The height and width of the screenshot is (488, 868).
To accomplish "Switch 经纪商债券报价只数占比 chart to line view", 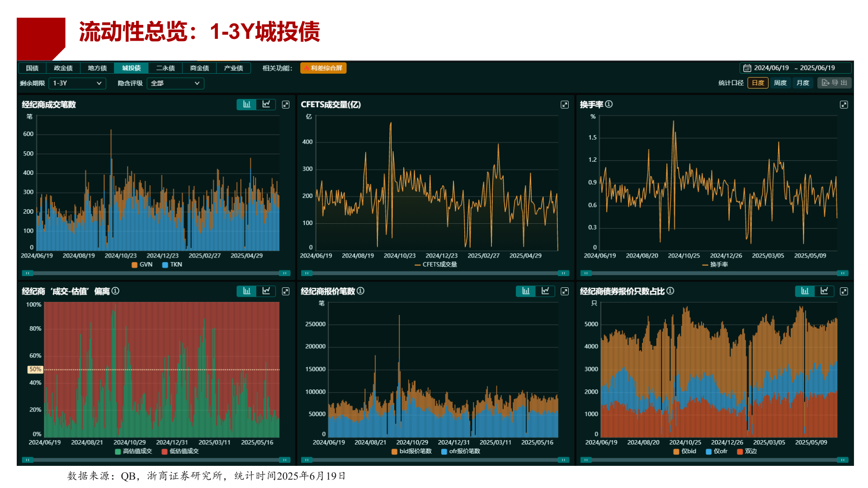I will click(824, 291).
